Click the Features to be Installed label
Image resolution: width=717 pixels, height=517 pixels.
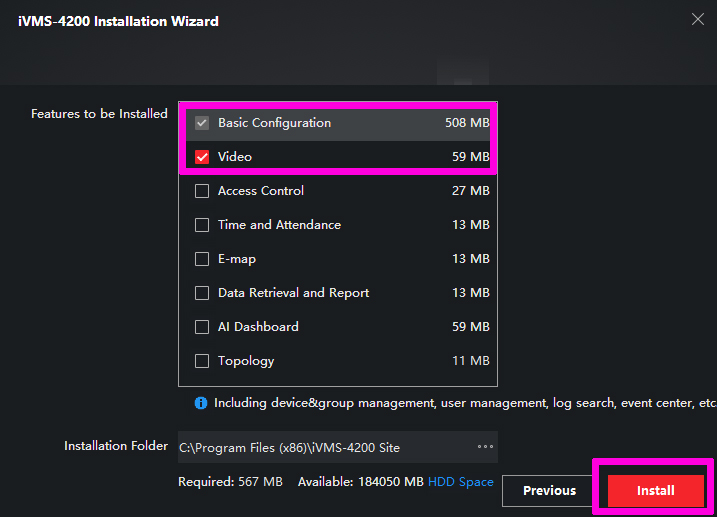click(99, 114)
